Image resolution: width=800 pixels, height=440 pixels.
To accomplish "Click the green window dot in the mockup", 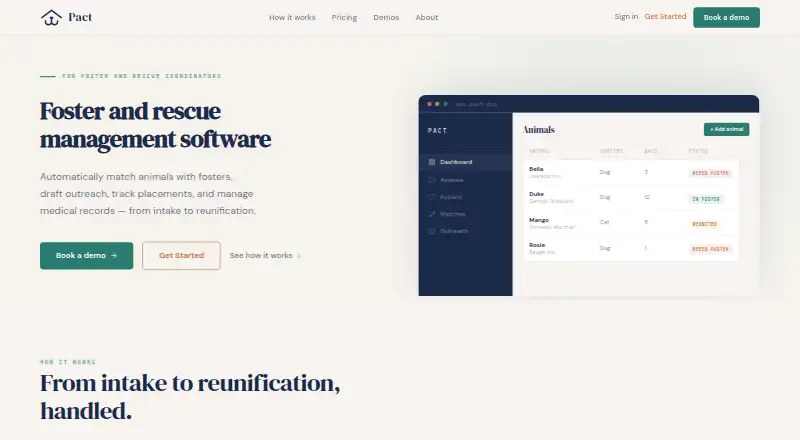I will click(x=445, y=104).
